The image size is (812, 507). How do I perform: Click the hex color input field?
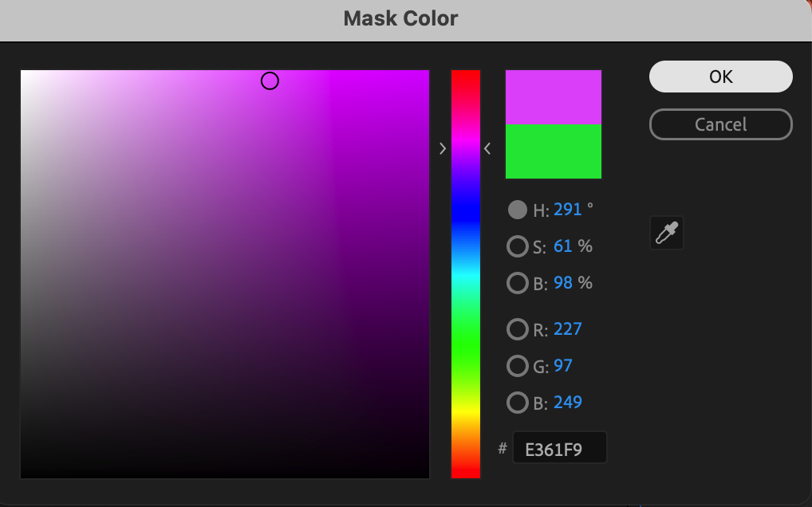[560, 447]
